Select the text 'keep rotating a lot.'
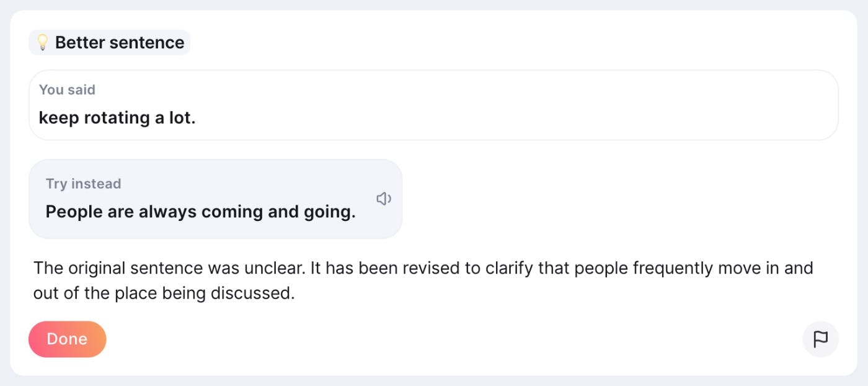 coord(117,117)
